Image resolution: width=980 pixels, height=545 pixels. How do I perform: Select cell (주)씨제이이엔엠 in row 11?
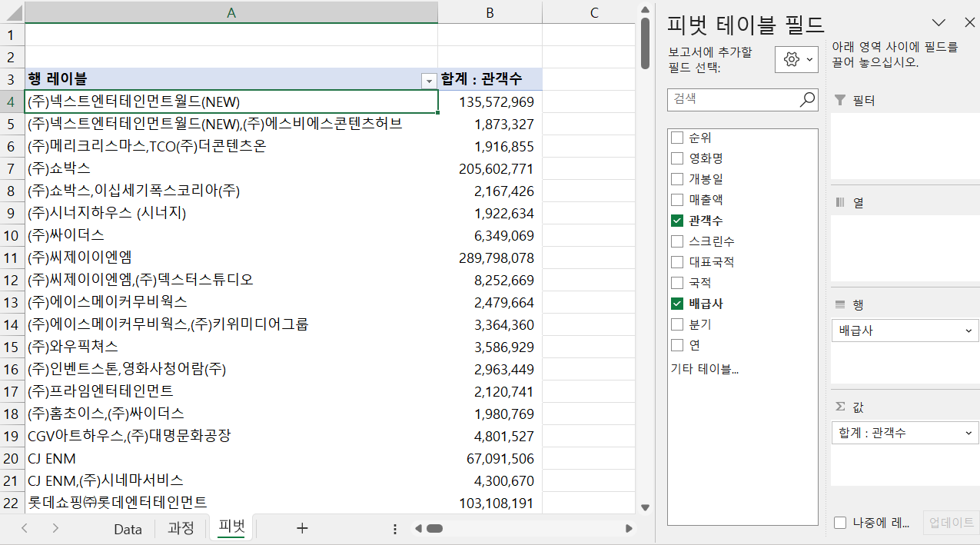231,258
